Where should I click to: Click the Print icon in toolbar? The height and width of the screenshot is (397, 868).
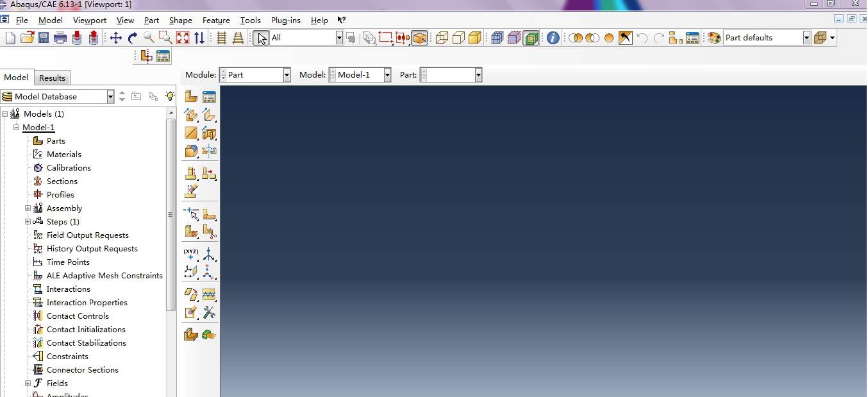(x=60, y=38)
